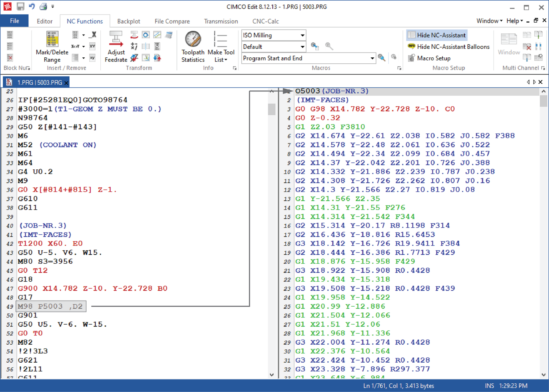Click the Hide NC-Assistant Balloons info icon
Screen dimensions: 549x392
[x=411, y=46]
